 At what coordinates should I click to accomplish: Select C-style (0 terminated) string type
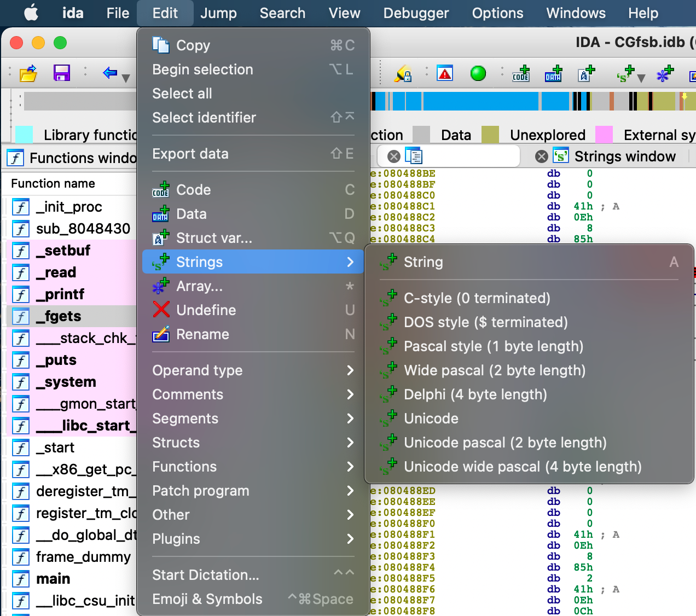coord(529,298)
